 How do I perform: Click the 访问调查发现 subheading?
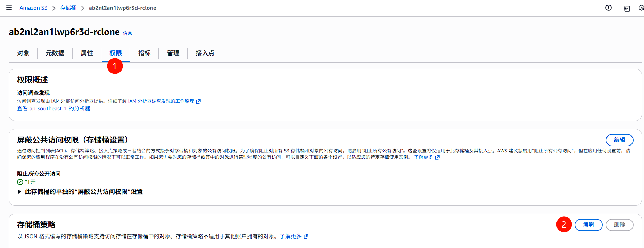tap(33, 93)
